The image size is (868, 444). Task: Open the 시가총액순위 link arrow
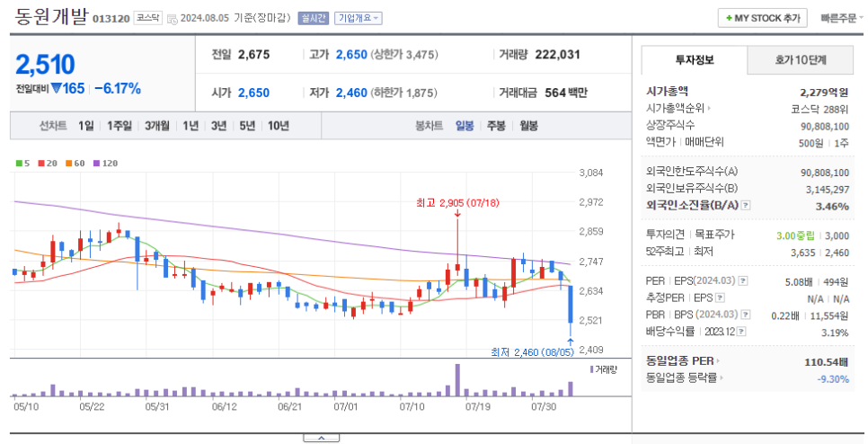tap(709, 109)
